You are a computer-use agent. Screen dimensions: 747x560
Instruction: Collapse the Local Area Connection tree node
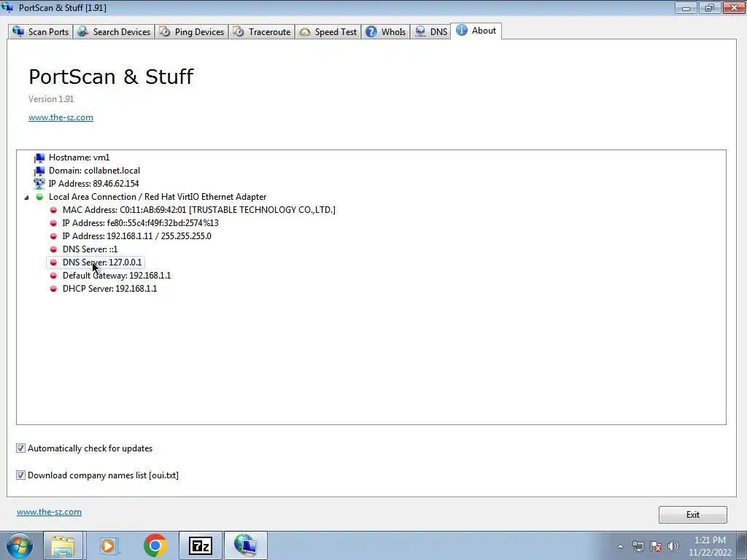click(26, 197)
